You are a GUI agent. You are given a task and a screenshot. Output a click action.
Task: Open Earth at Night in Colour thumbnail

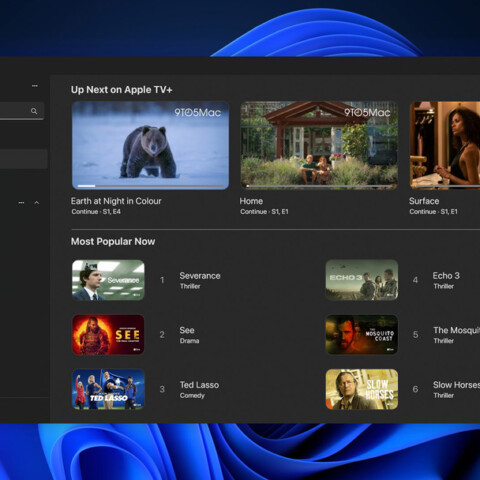point(150,145)
